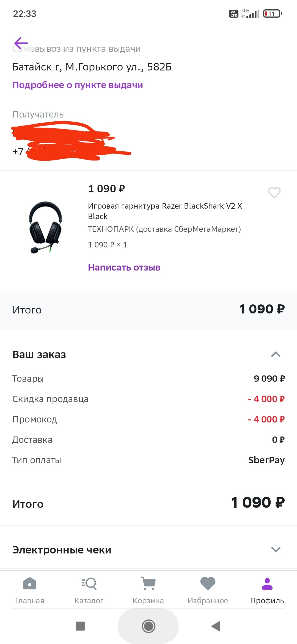The width and height of the screenshot is (297, 644).
Task: Open the Корзина cart icon
Action: (148, 584)
